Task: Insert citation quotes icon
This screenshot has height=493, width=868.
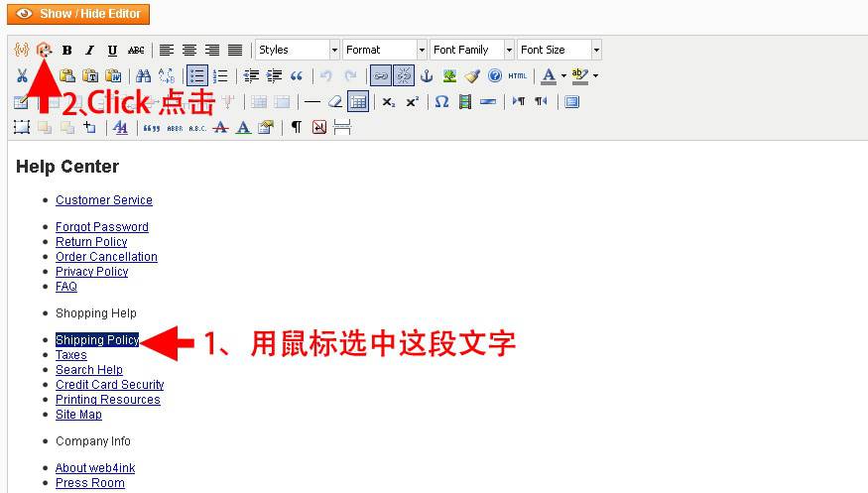Action: pos(152,128)
